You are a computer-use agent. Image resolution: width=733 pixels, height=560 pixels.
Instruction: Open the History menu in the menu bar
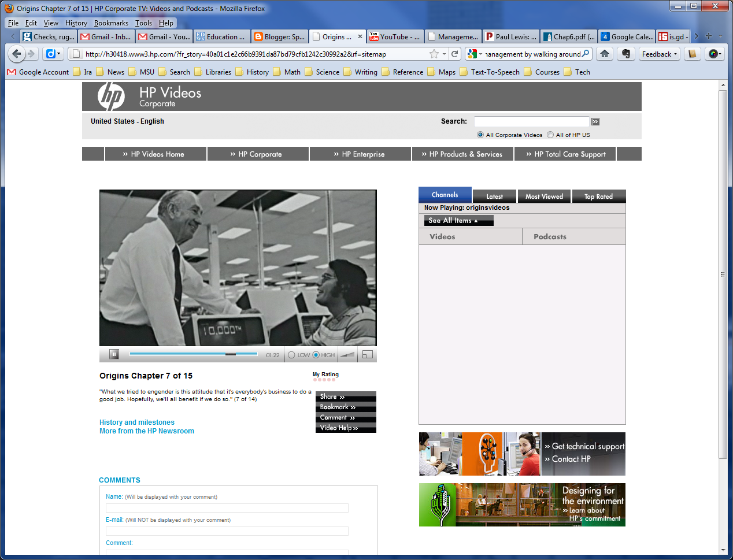click(76, 23)
